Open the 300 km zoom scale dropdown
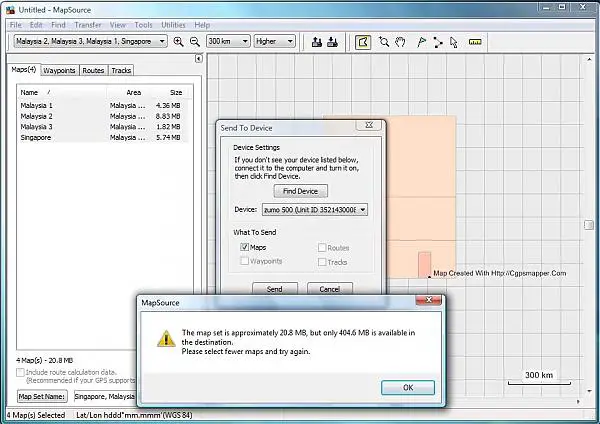The height and width of the screenshot is (424, 600). tap(228, 41)
